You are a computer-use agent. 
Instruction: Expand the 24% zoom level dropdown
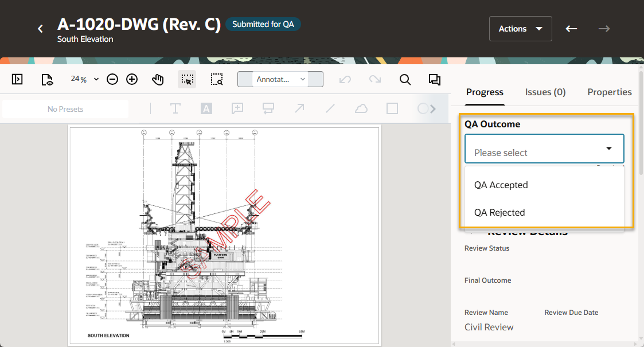(84, 80)
